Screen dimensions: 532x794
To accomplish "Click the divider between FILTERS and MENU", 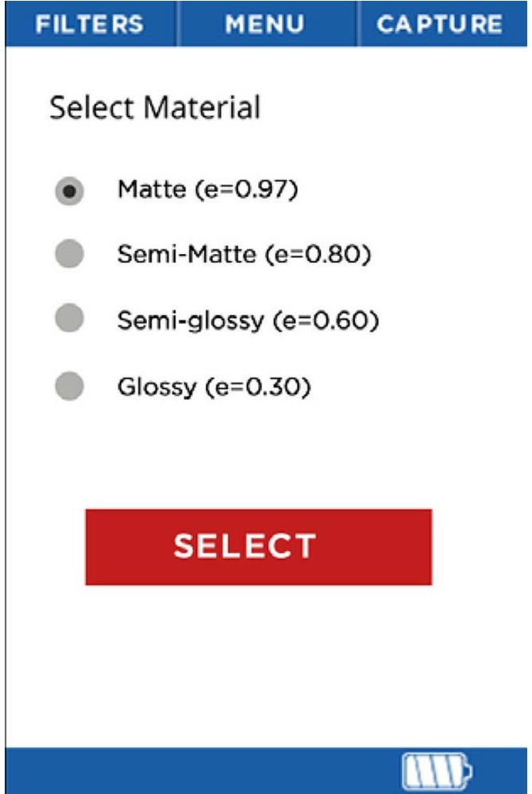I will pos(179,24).
